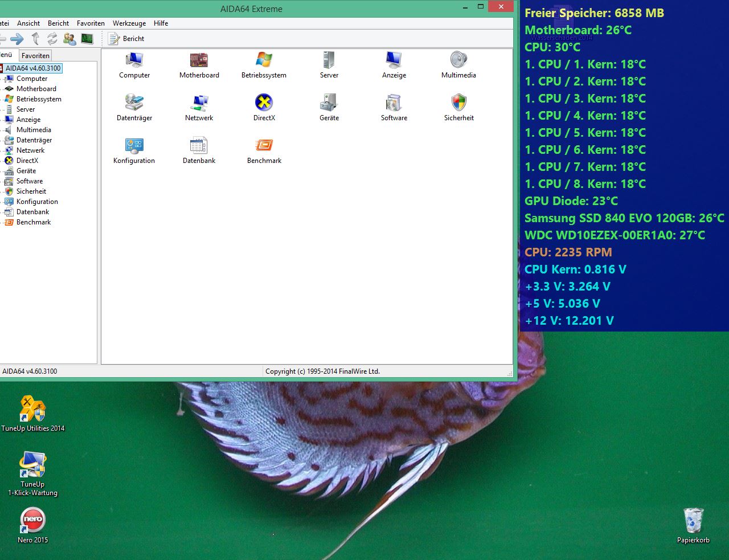The height and width of the screenshot is (560, 729).
Task: Click the green monitor graph toolbar icon
Action: click(x=87, y=39)
